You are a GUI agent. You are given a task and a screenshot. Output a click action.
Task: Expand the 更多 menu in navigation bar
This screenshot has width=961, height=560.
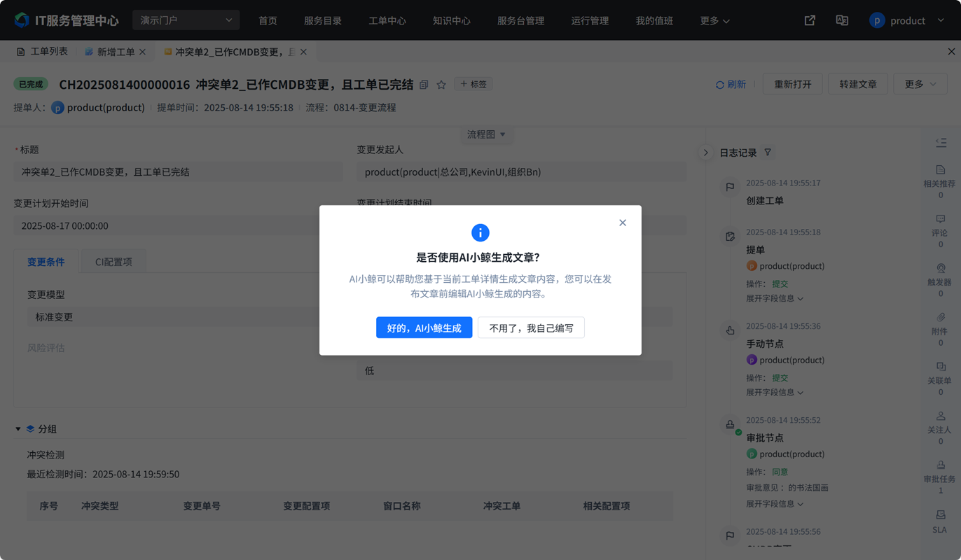click(x=714, y=21)
